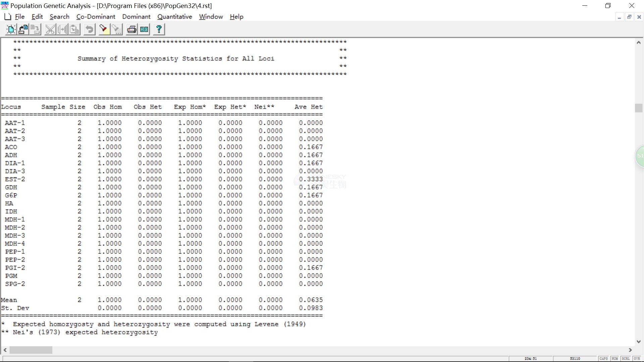Click the PEP-2 locus row label
Screen dimensions: 644x362
(x=15, y=260)
